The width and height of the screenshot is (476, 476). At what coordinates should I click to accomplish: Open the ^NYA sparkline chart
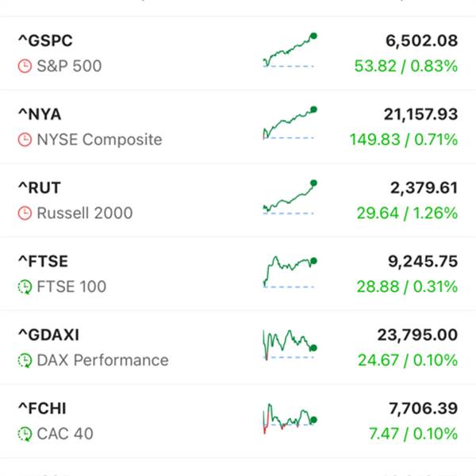pyautogui.click(x=290, y=123)
